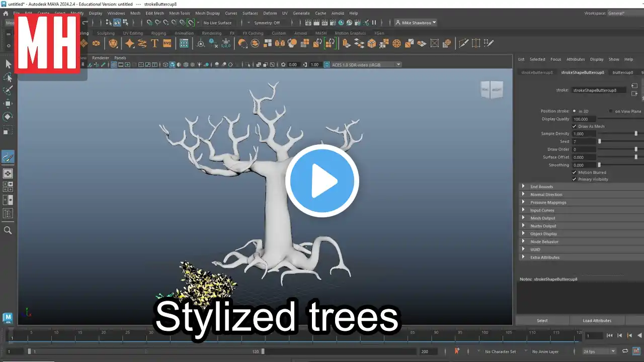Select the Move tool in the toolbox
The image size is (644, 362).
click(8, 104)
